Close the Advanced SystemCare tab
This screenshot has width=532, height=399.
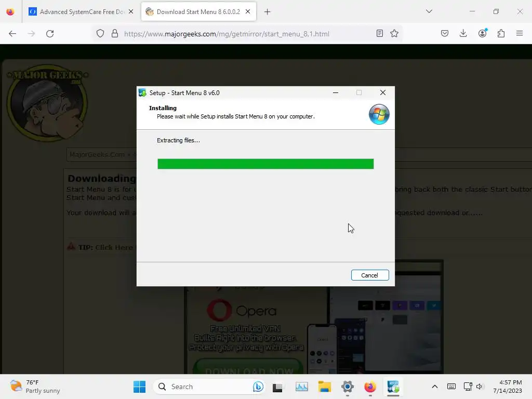click(131, 12)
